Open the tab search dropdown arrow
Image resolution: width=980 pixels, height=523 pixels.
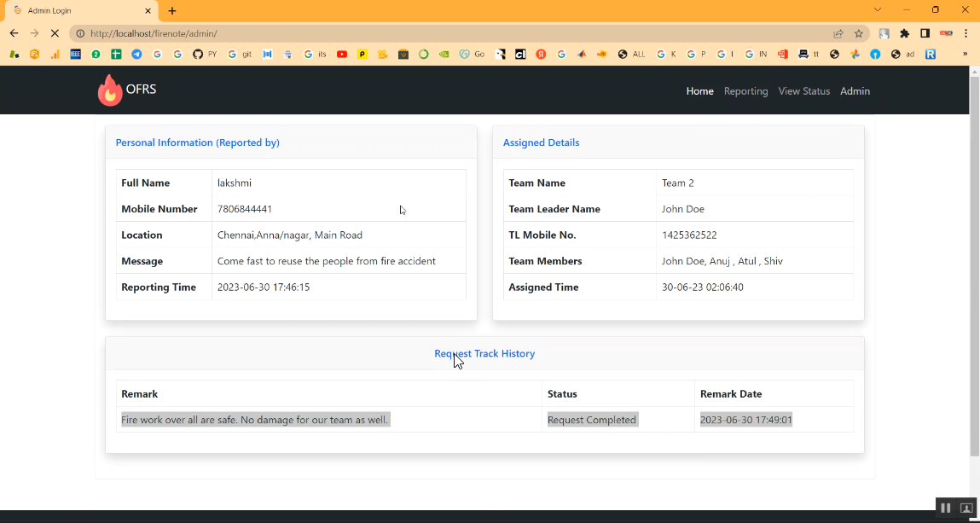pyautogui.click(x=878, y=9)
